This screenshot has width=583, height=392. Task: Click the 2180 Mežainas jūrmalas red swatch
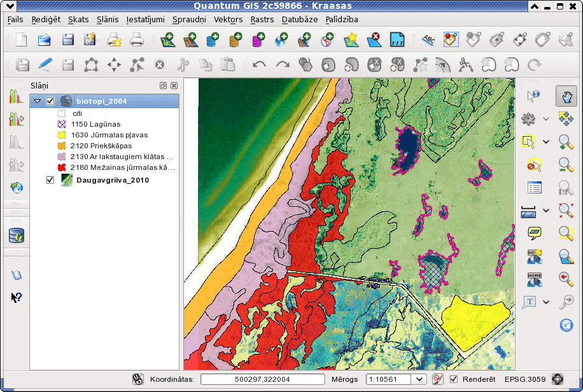click(62, 167)
